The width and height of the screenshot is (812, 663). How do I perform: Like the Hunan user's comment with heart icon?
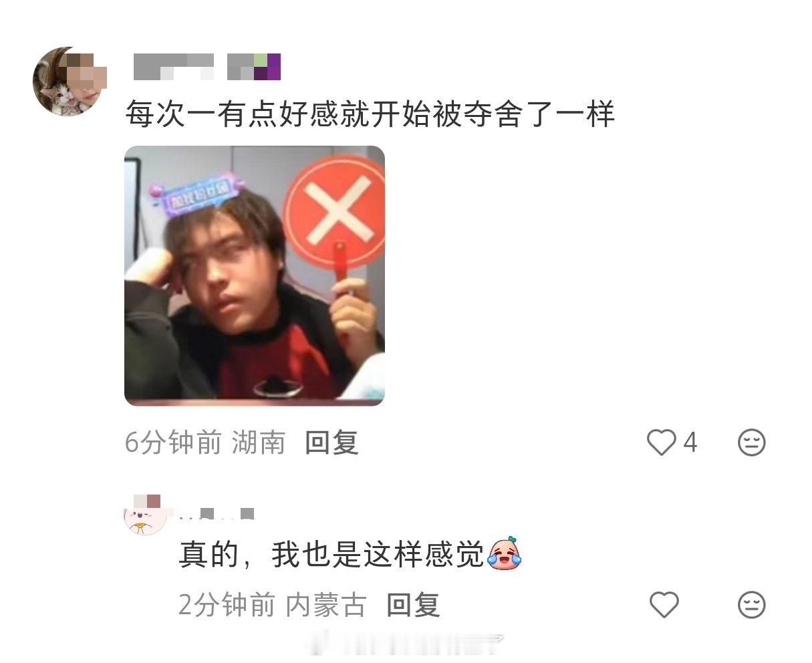click(x=662, y=442)
